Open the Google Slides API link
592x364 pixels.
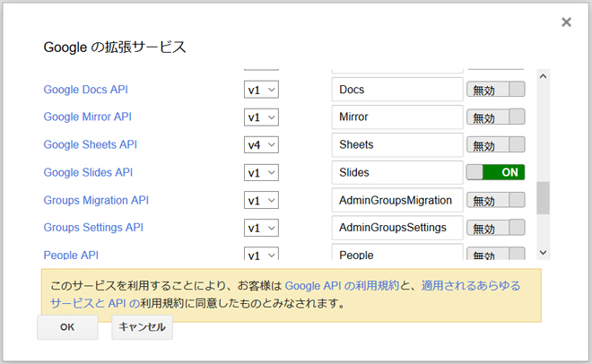point(88,172)
